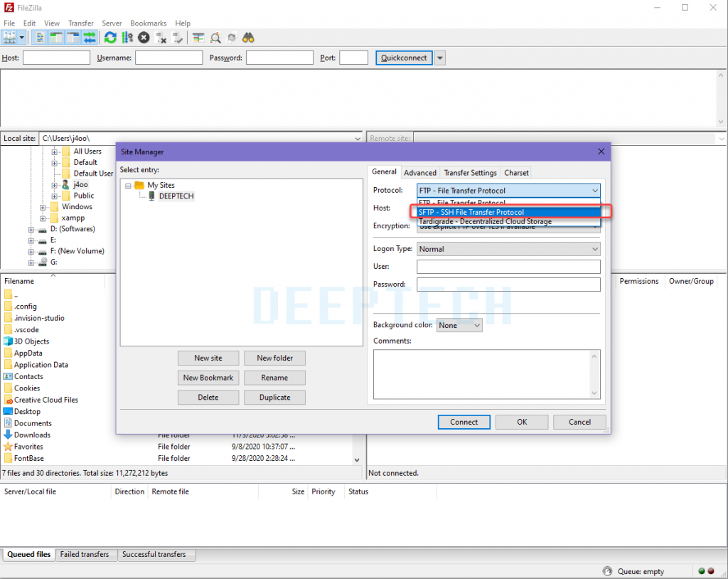Click the synchronized browsing toolbar icon
728x579 pixels.
click(232, 38)
